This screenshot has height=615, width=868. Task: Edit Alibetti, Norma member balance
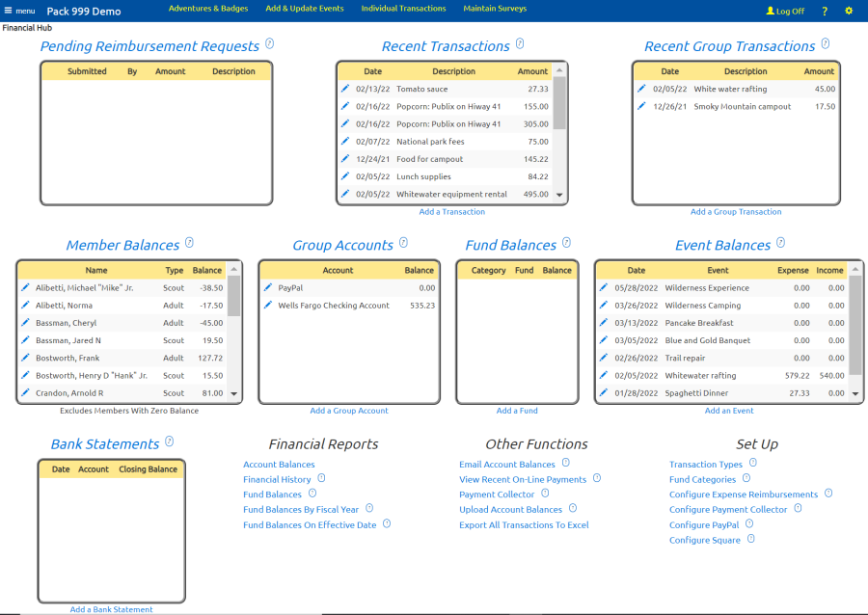point(25,305)
